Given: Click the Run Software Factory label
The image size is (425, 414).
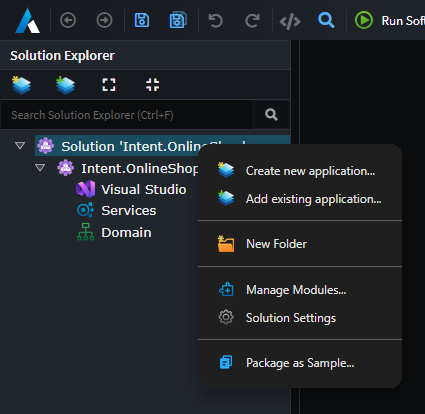Looking at the screenshot, I should (403, 21).
